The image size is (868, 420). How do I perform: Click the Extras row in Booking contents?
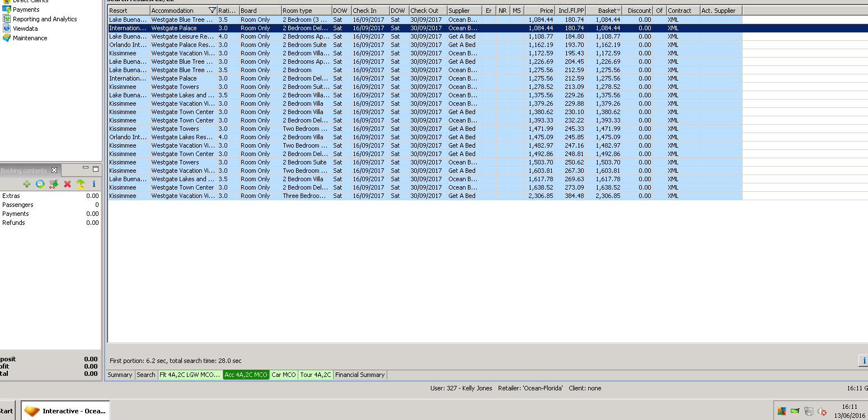pyautogui.click(x=50, y=196)
